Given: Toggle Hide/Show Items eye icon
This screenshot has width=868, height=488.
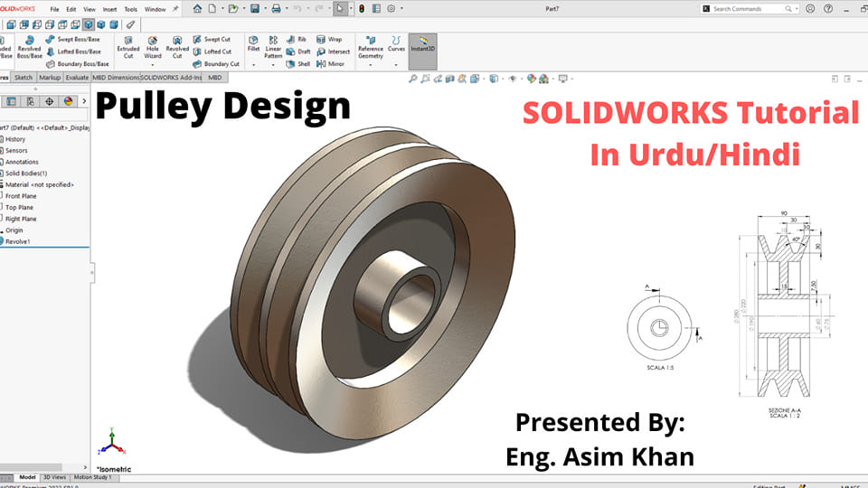Looking at the screenshot, I should [513, 79].
